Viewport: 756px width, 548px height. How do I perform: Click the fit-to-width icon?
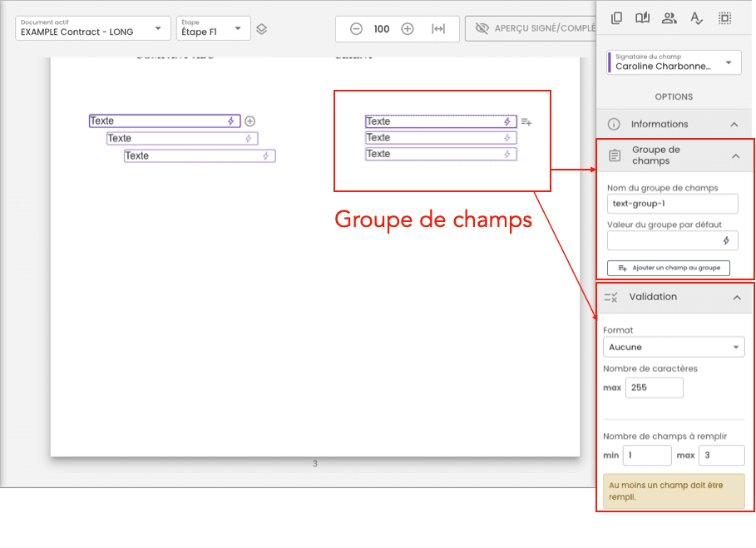438,29
